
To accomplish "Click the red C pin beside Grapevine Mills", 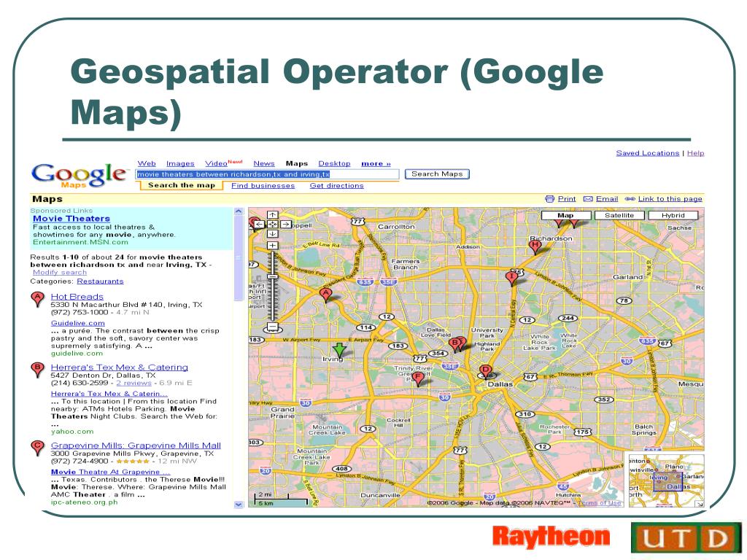I will click(x=37, y=448).
